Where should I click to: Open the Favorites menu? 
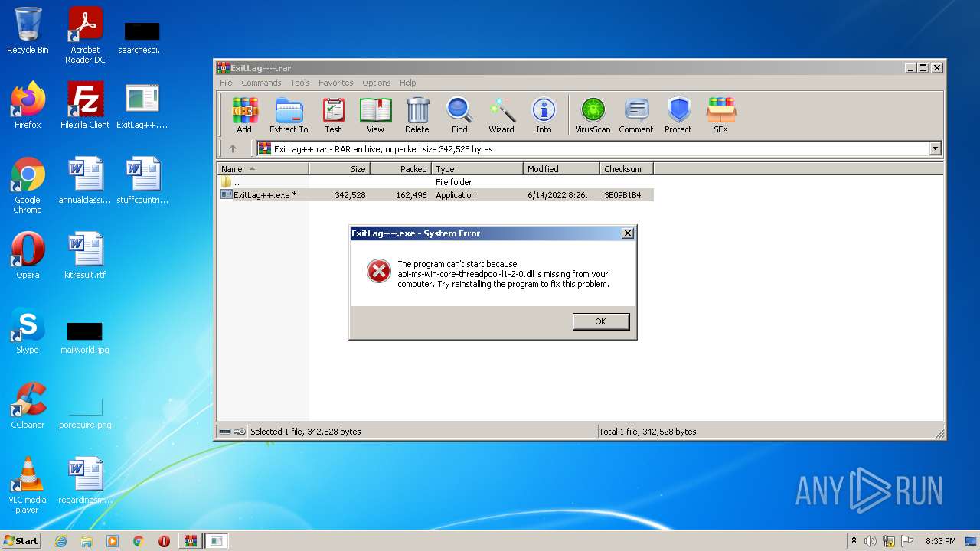coord(336,83)
